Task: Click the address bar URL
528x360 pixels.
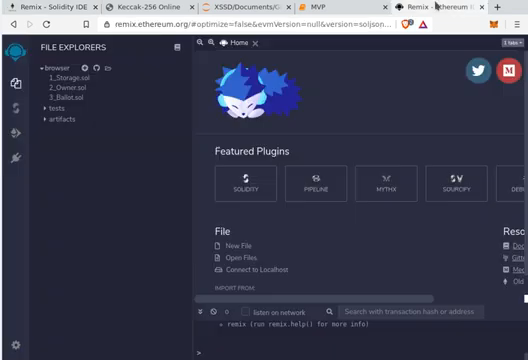Action: (253, 24)
